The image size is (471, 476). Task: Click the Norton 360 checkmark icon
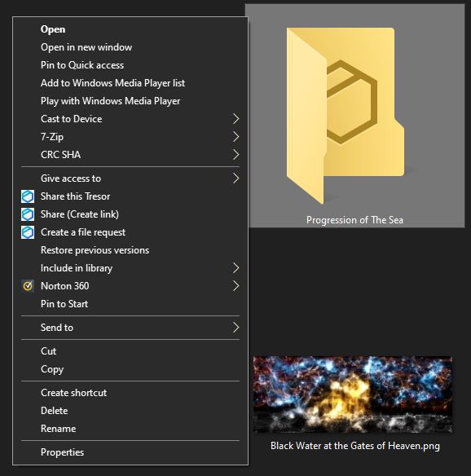click(28, 286)
